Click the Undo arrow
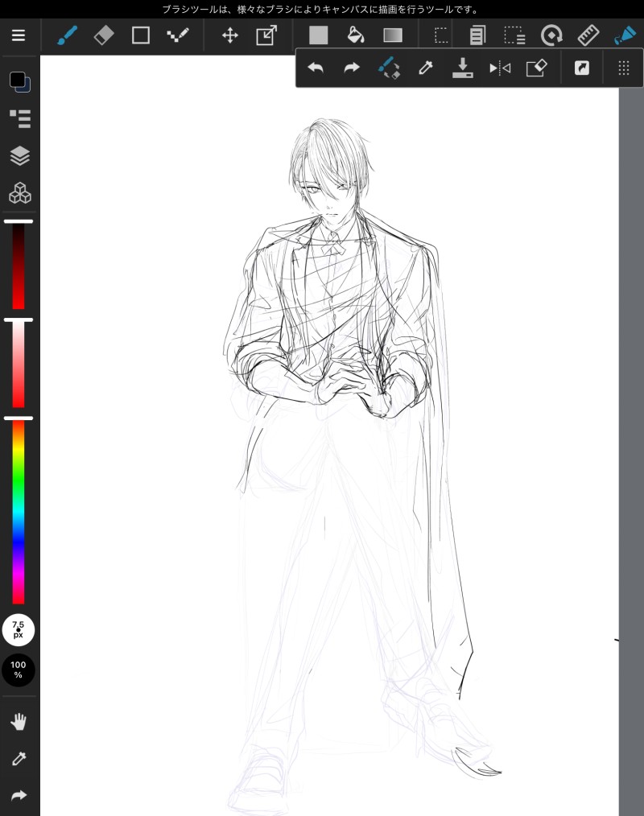Viewport: 644px width, 816px height. tap(316, 68)
